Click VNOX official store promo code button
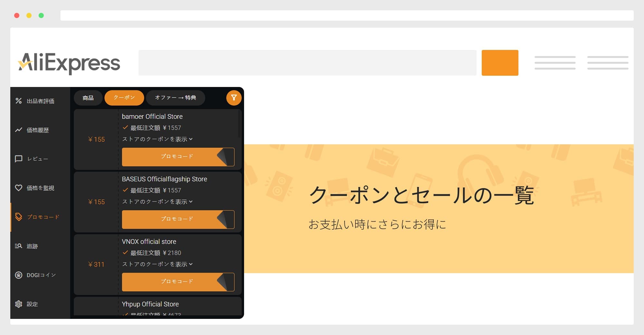The image size is (644, 335). pyautogui.click(x=178, y=282)
